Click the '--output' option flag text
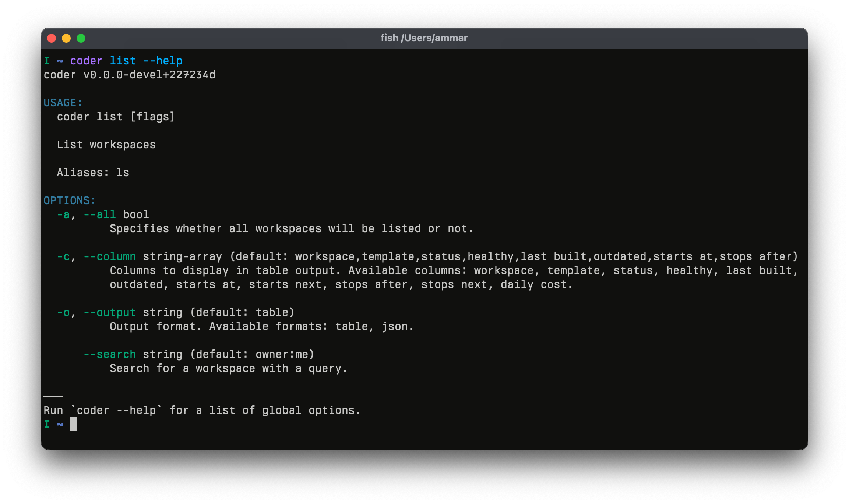849x504 pixels. pos(109,312)
